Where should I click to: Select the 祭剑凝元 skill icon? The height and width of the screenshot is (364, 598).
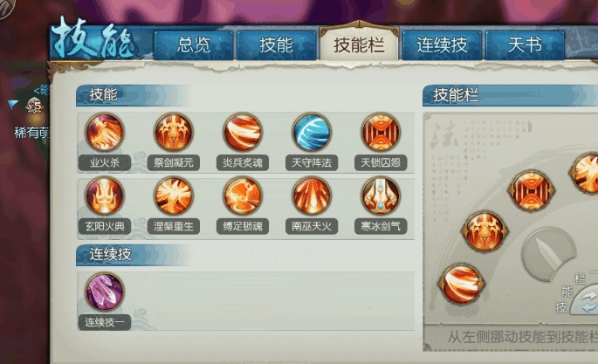(x=174, y=133)
